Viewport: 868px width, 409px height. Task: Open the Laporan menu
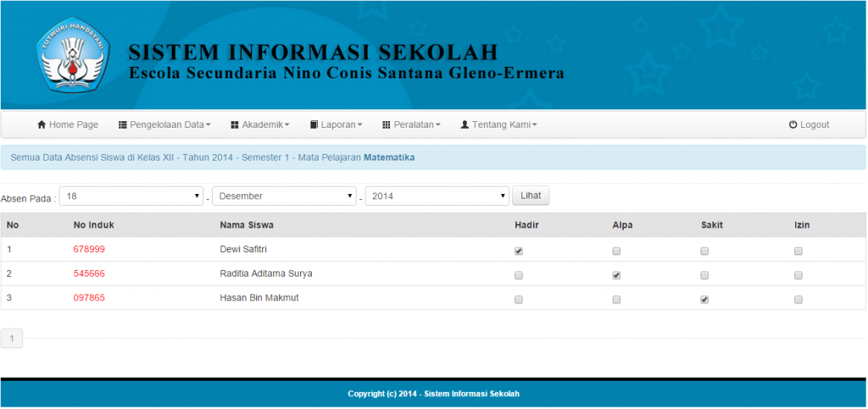[x=336, y=124]
